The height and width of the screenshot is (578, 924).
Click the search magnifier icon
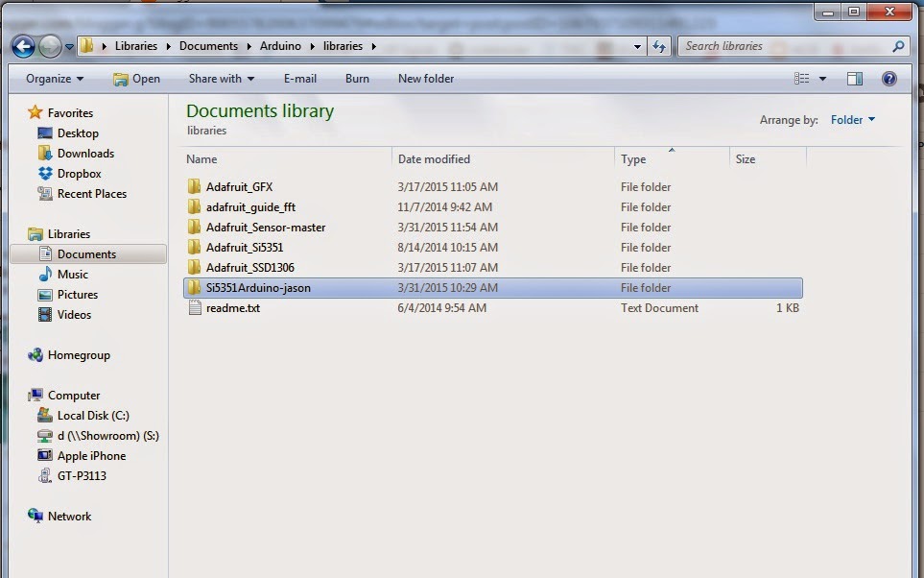(x=898, y=46)
